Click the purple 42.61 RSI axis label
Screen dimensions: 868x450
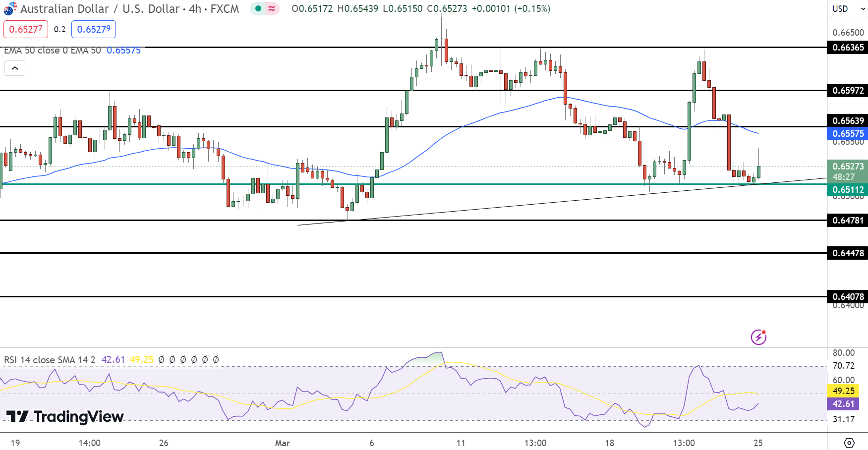[843, 404]
